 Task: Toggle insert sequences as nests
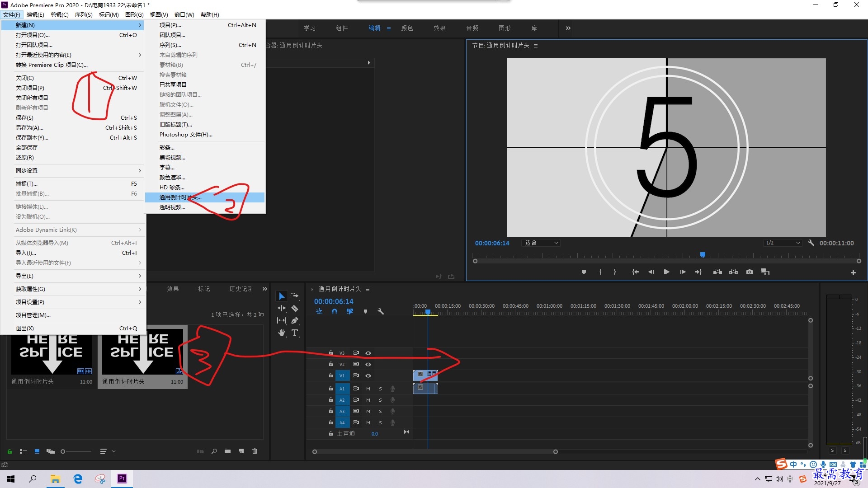coord(319,311)
